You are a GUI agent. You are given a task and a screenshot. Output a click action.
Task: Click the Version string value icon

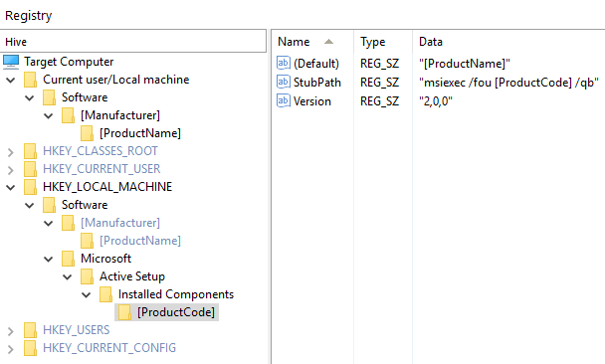(x=284, y=100)
